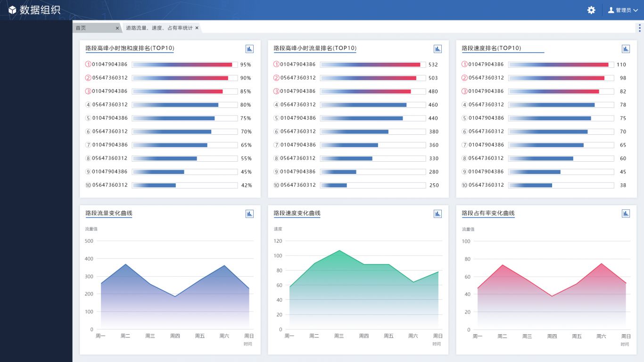Image resolution: width=644 pixels, height=362 pixels.
Task: Select the 路段速度排名(TOP10) title
Action: pyautogui.click(x=491, y=48)
